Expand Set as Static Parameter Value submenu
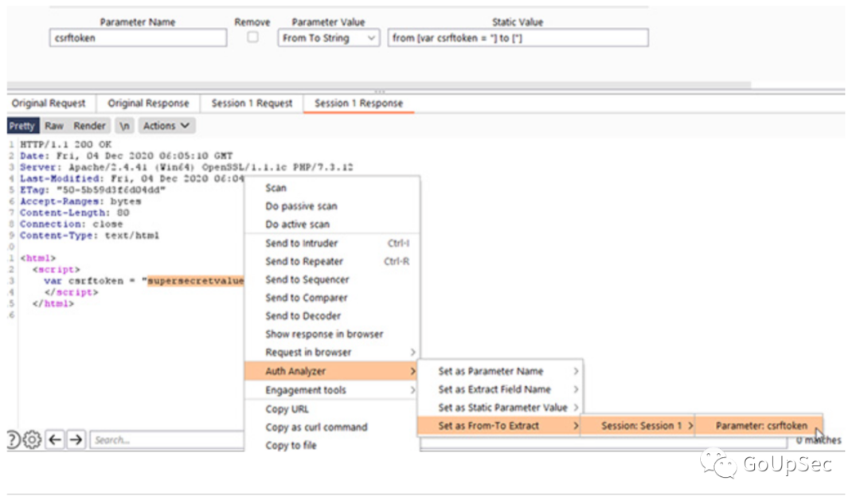The image size is (860, 504). (x=500, y=408)
